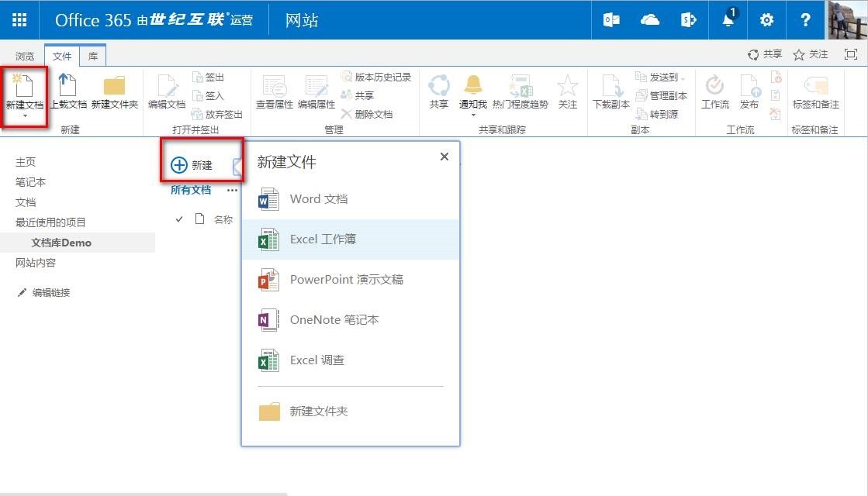Choose Excel 调查
The width and height of the screenshot is (868, 496).
point(351,360)
